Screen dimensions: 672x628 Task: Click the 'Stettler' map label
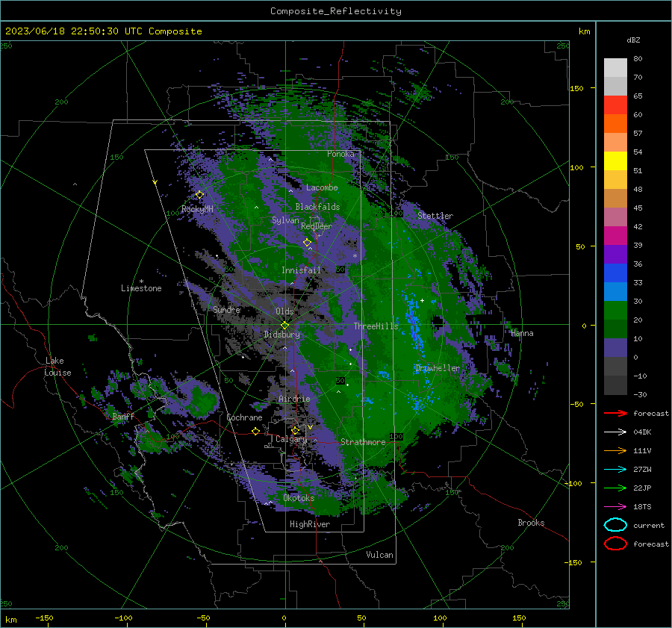tap(435, 216)
